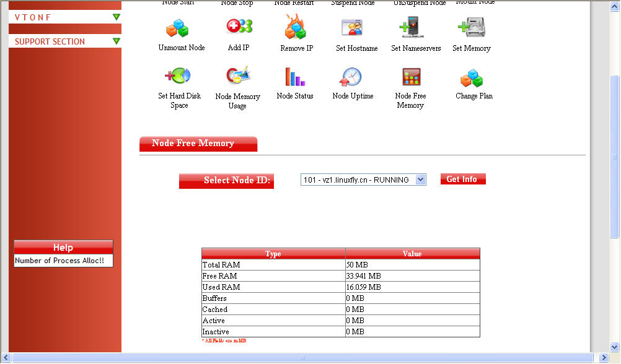The image size is (621, 364).
Task: Select the Change Plan icon
Action: [x=471, y=78]
